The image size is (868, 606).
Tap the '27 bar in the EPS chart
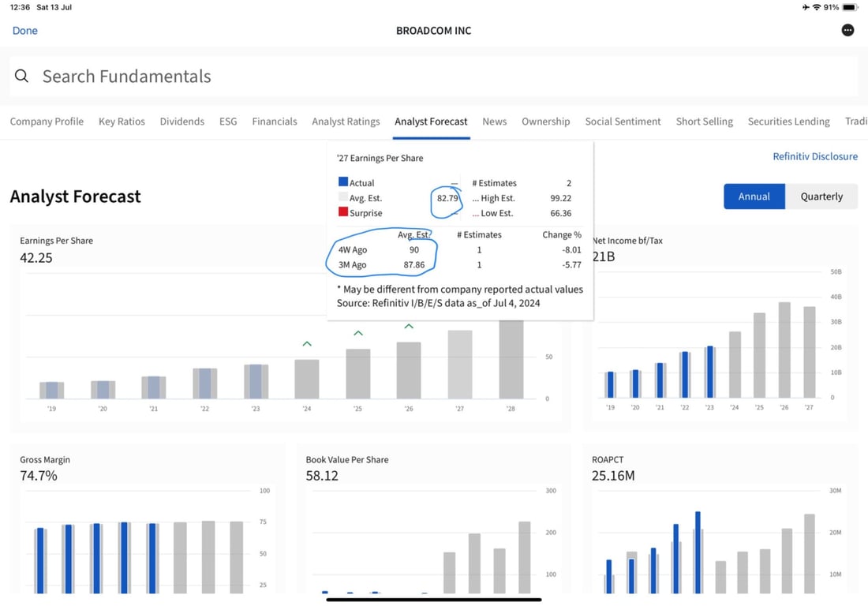click(x=460, y=365)
